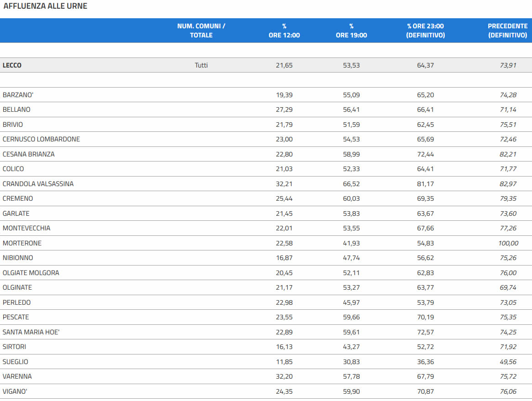The width and height of the screenshot is (532, 401).
Task: Click CREMENO 19:00 value 60,03
Action: (x=351, y=198)
